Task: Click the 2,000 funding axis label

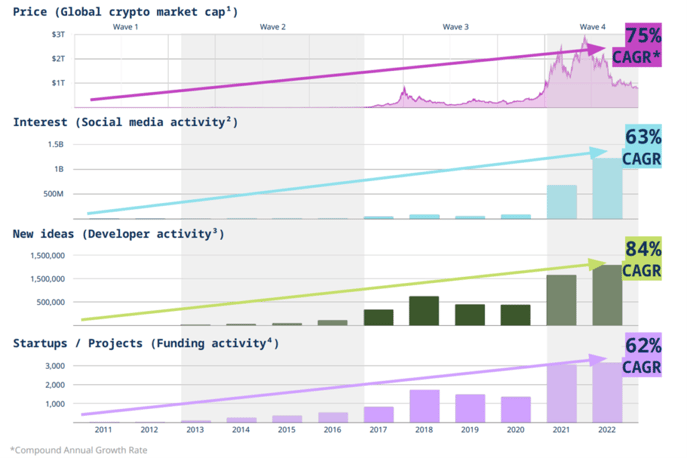Action: [55, 385]
